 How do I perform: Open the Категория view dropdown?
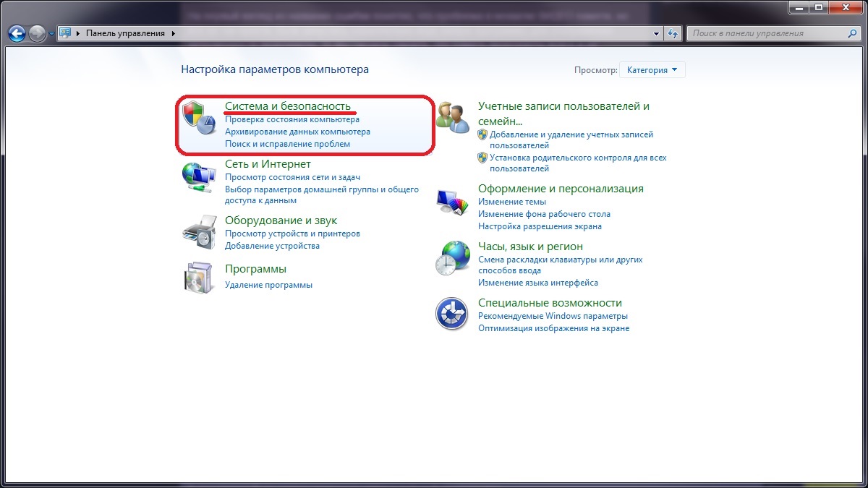[x=652, y=70]
